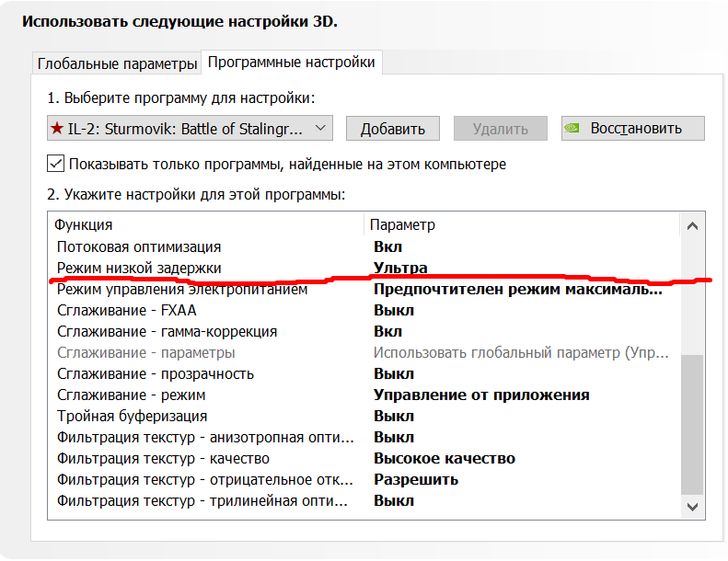Select Фильтрация текстур - анизотропная row

coord(364,438)
